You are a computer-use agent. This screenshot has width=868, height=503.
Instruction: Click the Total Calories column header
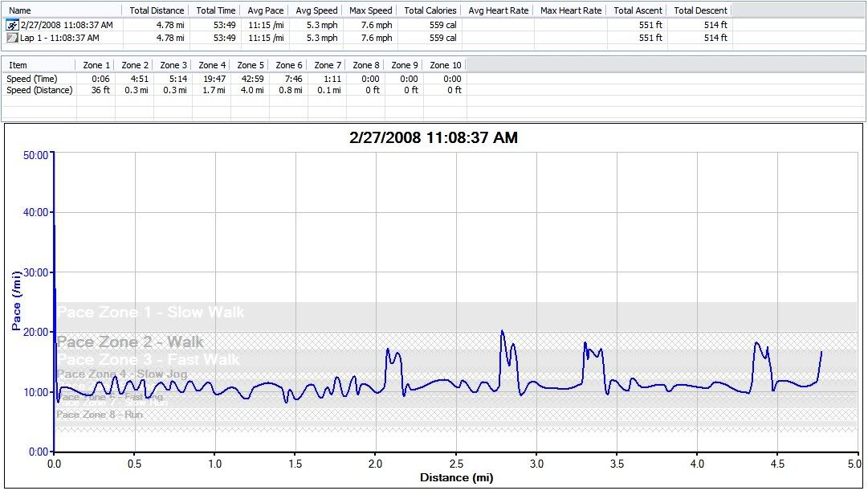tap(430, 10)
